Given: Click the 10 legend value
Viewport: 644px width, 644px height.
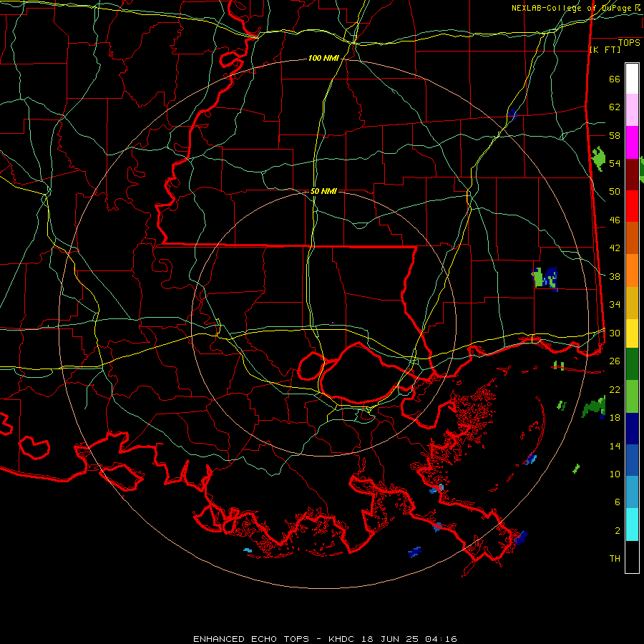Looking at the screenshot, I should coord(615,474).
